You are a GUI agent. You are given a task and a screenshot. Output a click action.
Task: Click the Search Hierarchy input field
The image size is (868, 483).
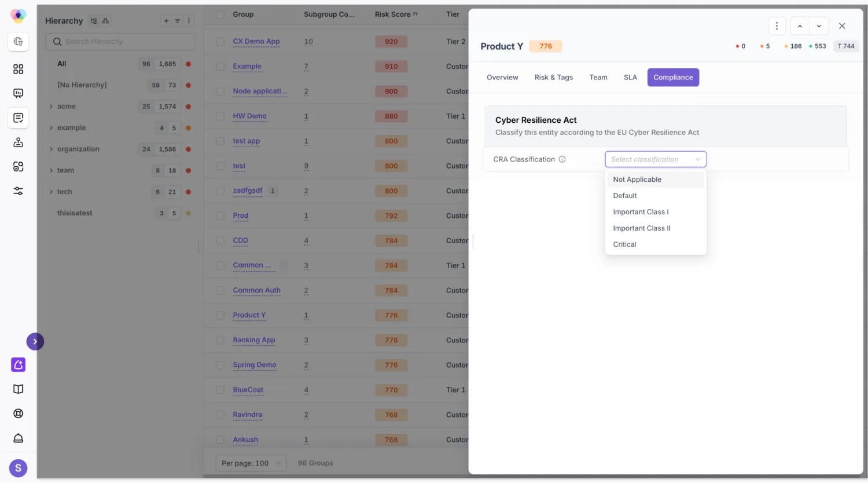[x=120, y=42]
